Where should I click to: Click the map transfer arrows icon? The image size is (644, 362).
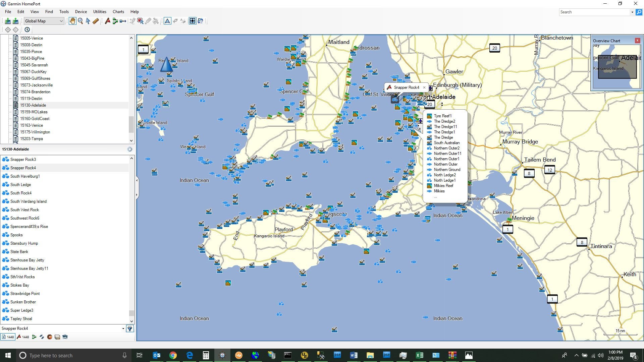(201, 21)
